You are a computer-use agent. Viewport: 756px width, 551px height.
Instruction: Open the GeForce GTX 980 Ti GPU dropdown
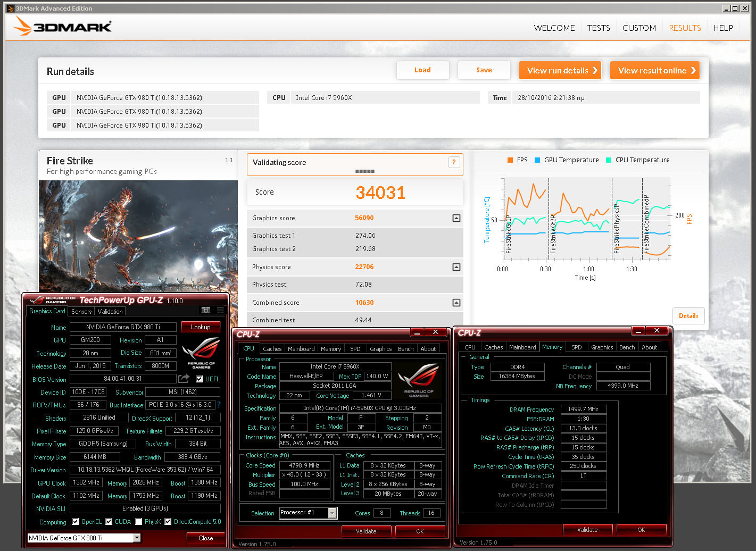[x=137, y=538]
